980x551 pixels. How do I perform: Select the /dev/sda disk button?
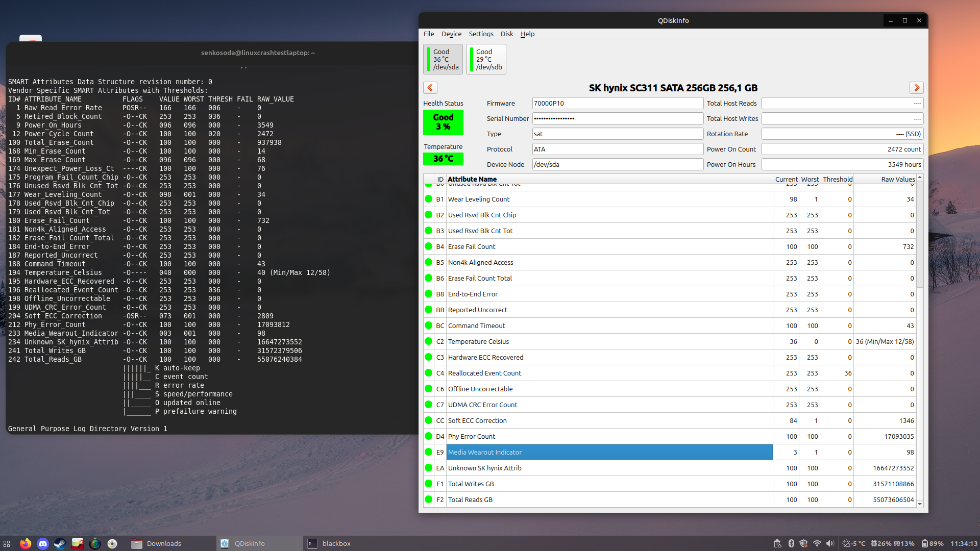[443, 59]
